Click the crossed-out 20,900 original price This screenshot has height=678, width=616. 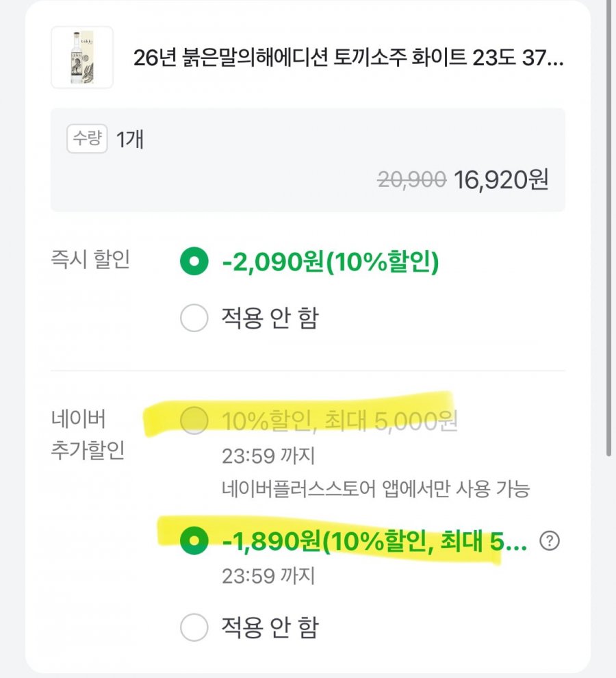[412, 179]
